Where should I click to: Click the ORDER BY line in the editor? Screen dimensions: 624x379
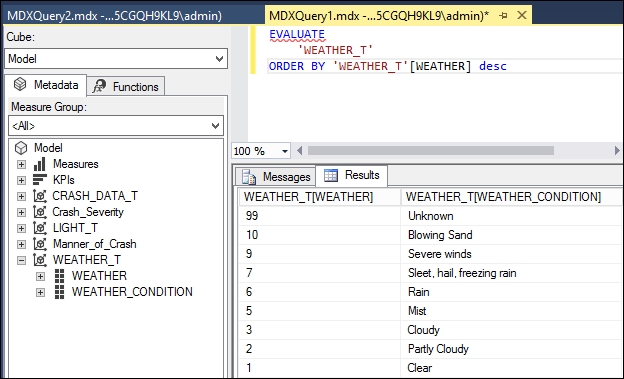[x=388, y=66]
